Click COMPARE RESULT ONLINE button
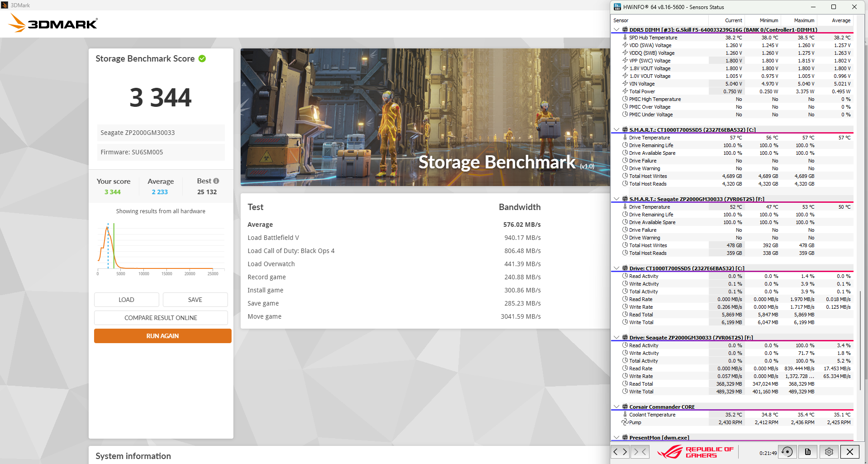The height and width of the screenshot is (464, 868). point(161,318)
